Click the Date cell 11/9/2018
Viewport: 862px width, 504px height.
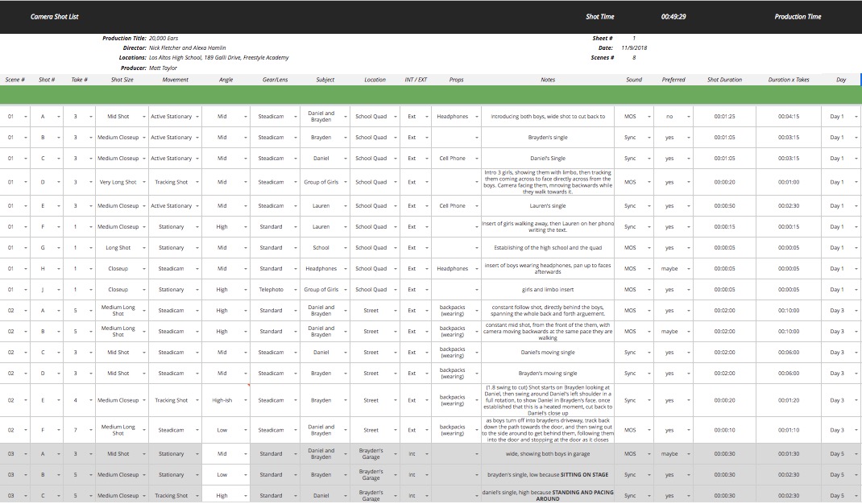(634, 48)
